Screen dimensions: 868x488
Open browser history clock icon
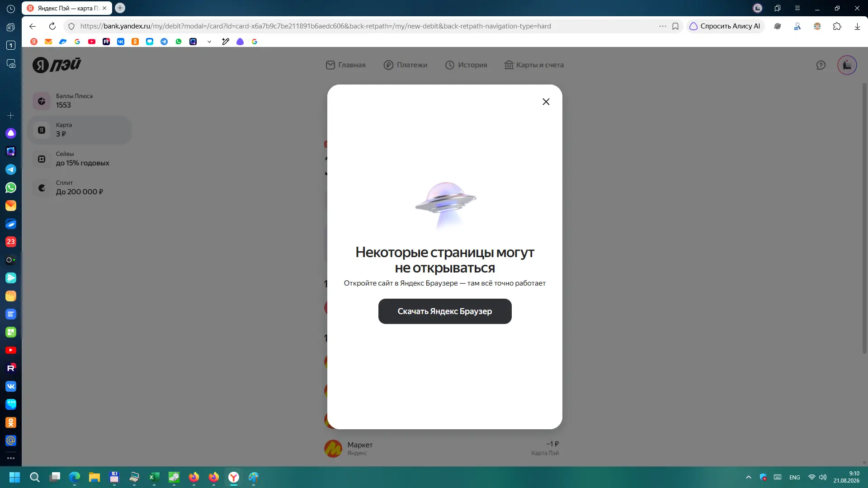click(11, 9)
